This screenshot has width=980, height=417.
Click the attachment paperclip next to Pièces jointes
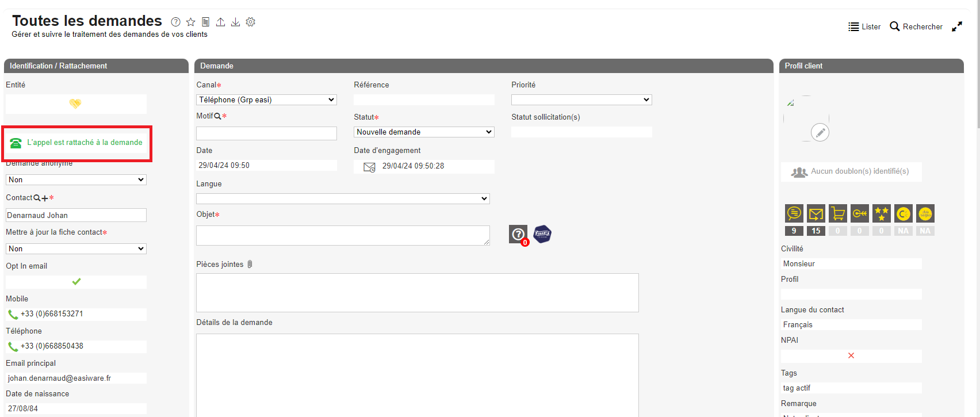coord(250,265)
